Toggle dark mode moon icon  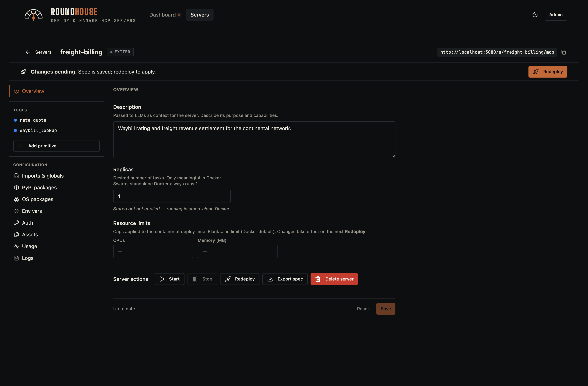pos(535,15)
